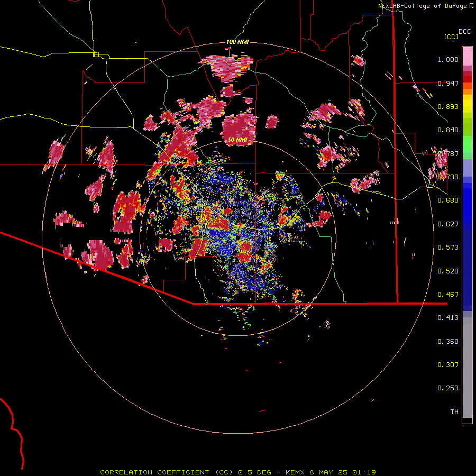Click the TH threshold label in legend
476x476 pixels.
(x=454, y=412)
